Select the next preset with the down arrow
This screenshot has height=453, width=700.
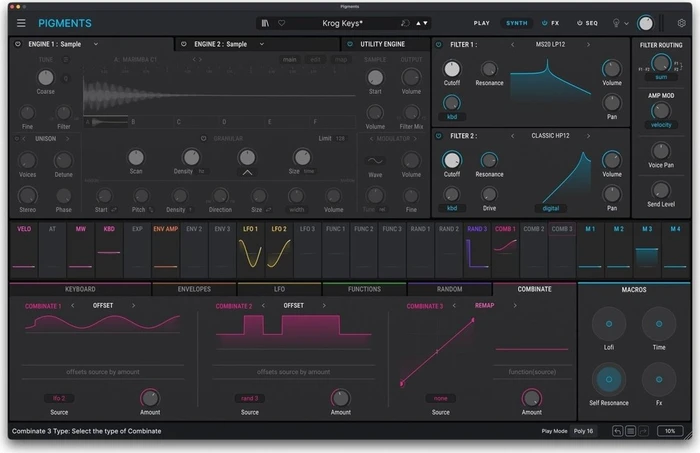425,23
